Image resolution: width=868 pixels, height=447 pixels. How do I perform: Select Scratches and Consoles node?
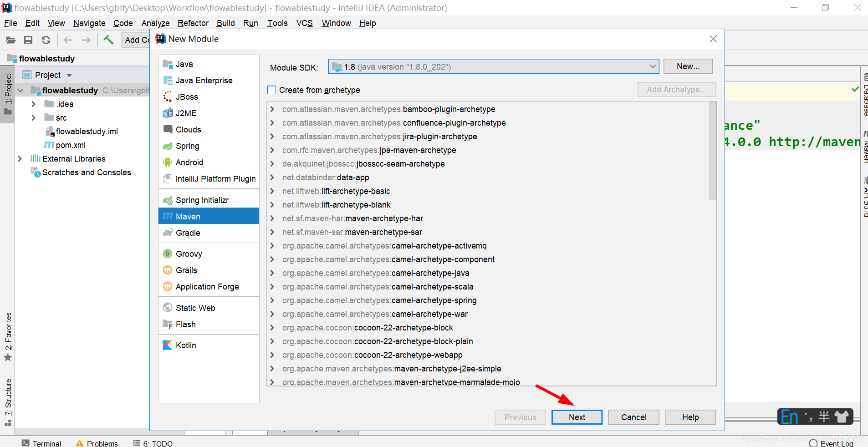tap(81, 173)
